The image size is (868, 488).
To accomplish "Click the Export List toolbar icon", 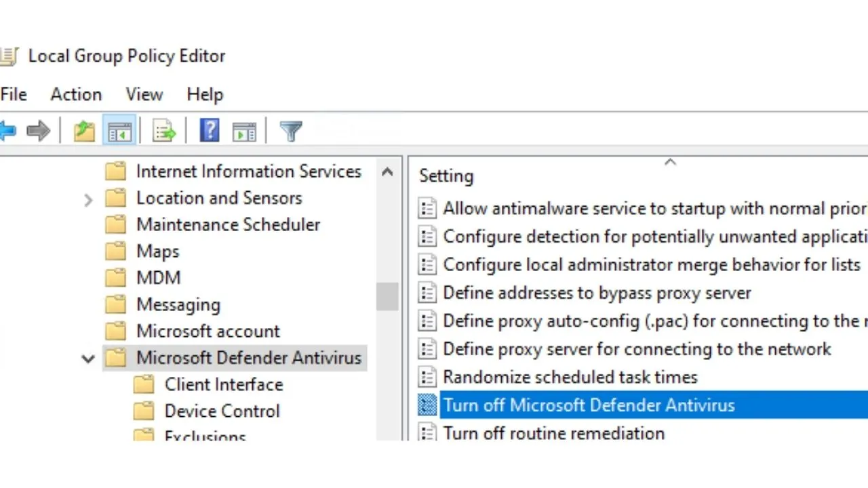I will pos(164,130).
